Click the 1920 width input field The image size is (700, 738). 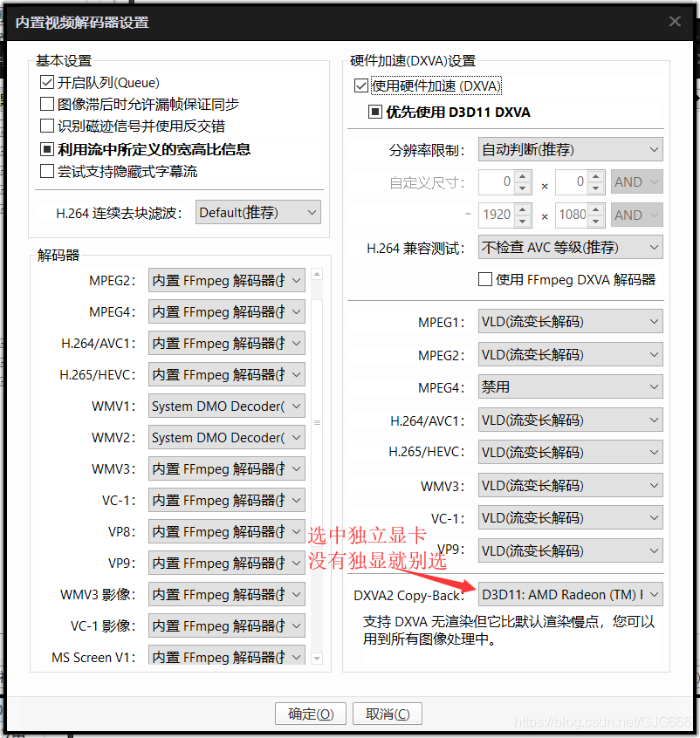point(498,215)
